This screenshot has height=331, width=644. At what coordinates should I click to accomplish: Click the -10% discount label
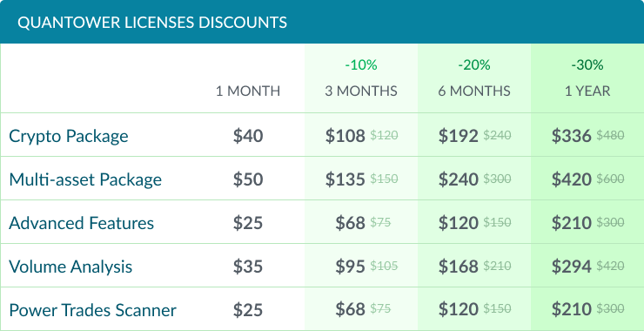click(x=361, y=65)
